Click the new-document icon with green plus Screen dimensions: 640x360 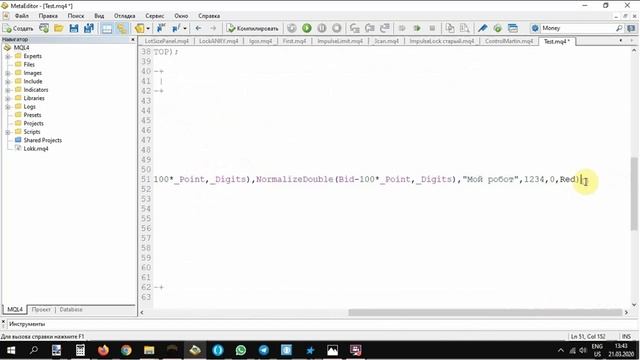coord(44,28)
